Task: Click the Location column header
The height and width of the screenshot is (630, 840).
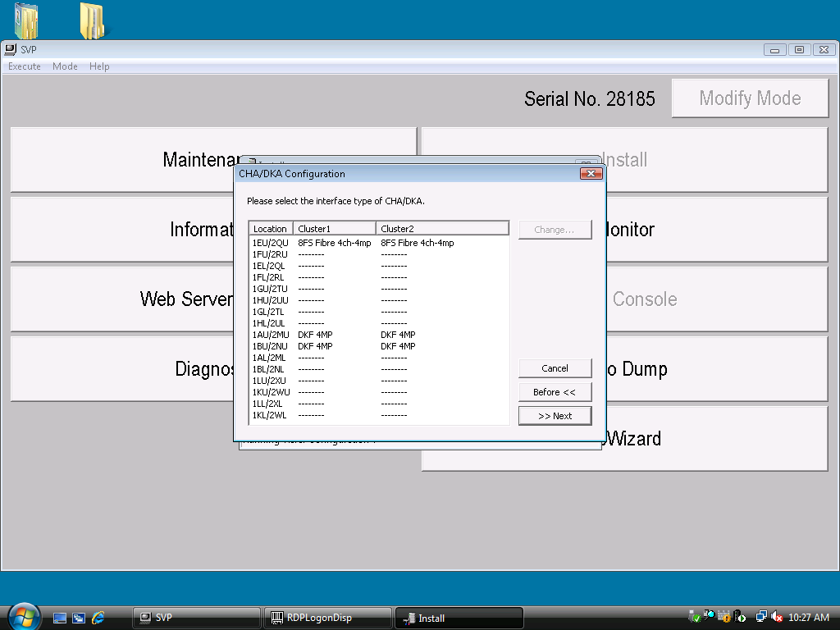Action: point(271,229)
